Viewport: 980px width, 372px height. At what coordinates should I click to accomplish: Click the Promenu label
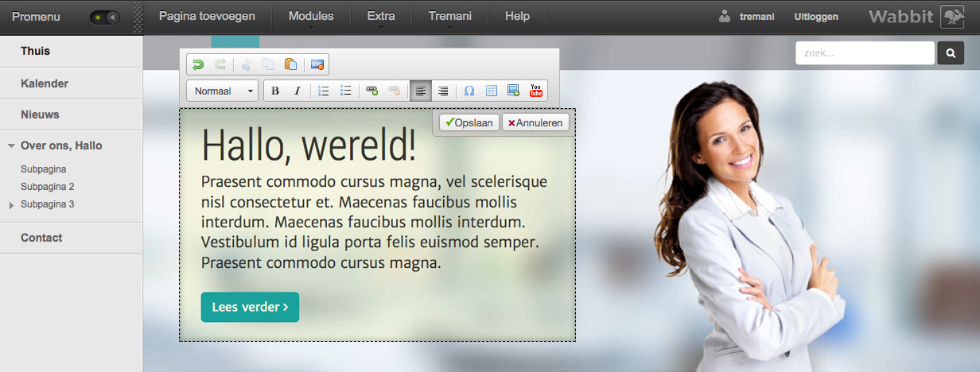[x=36, y=17]
